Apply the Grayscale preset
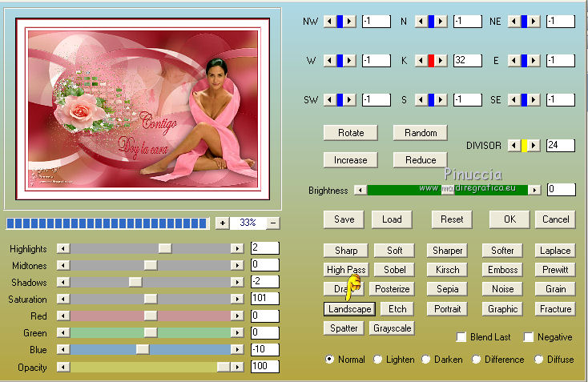 point(392,328)
